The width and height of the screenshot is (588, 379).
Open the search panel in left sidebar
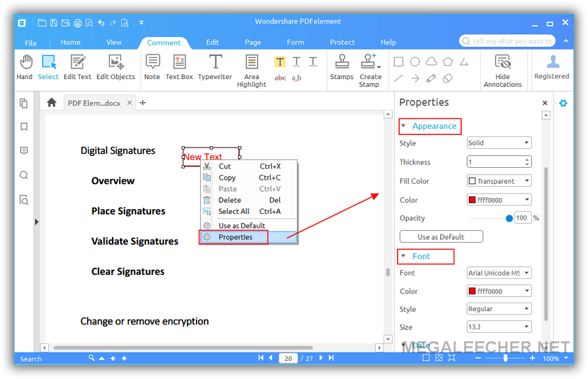pos(24,176)
